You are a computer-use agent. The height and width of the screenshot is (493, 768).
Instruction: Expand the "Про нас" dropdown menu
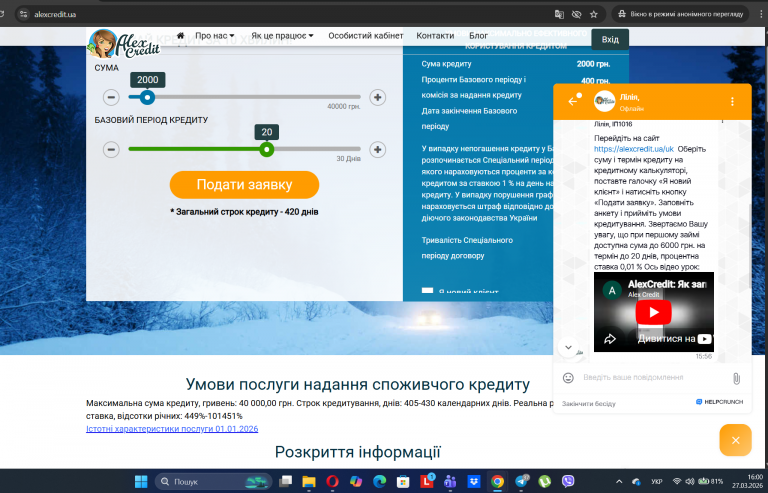(x=215, y=35)
